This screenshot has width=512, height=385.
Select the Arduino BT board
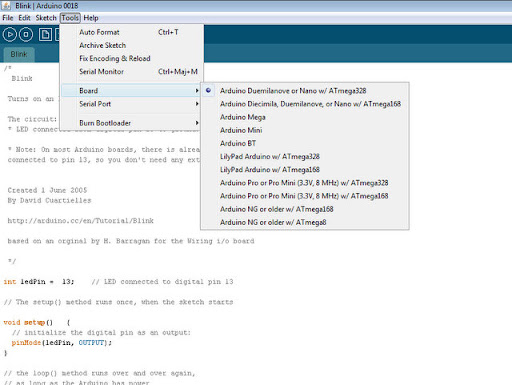pyautogui.click(x=305, y=143)
